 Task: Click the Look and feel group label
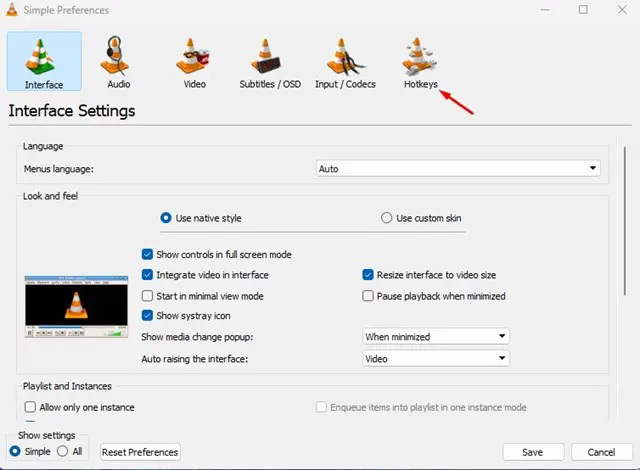point(50,196)
